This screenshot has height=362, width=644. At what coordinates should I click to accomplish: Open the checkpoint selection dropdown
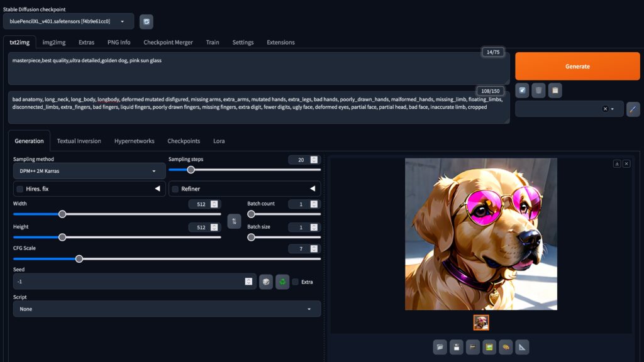(x=68, y=21)
